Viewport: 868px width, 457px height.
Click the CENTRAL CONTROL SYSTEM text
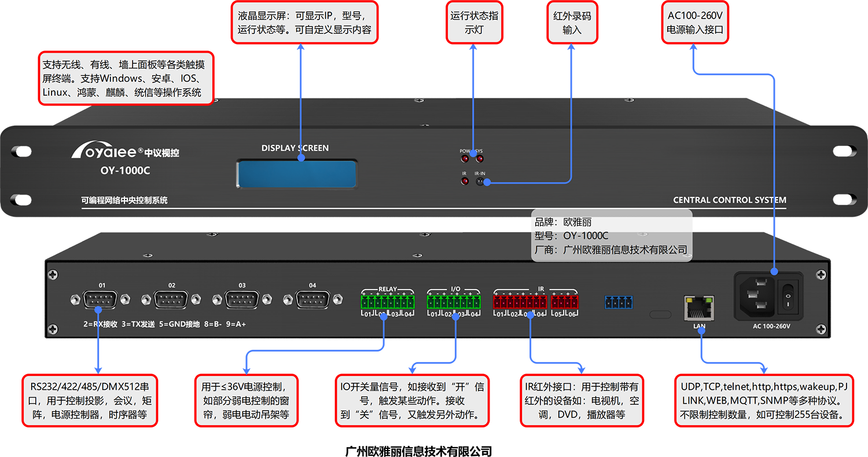coord(730,200)
